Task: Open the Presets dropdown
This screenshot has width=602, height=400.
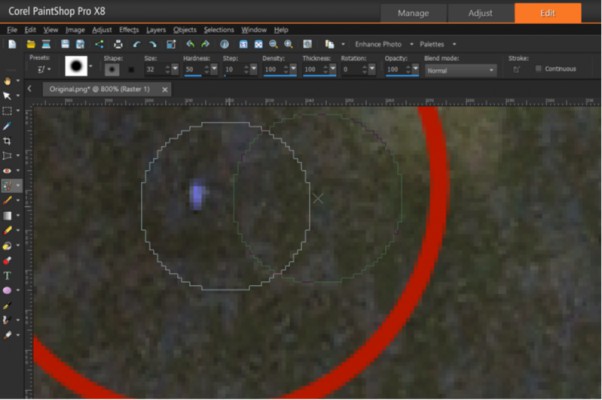Action: 43,69
